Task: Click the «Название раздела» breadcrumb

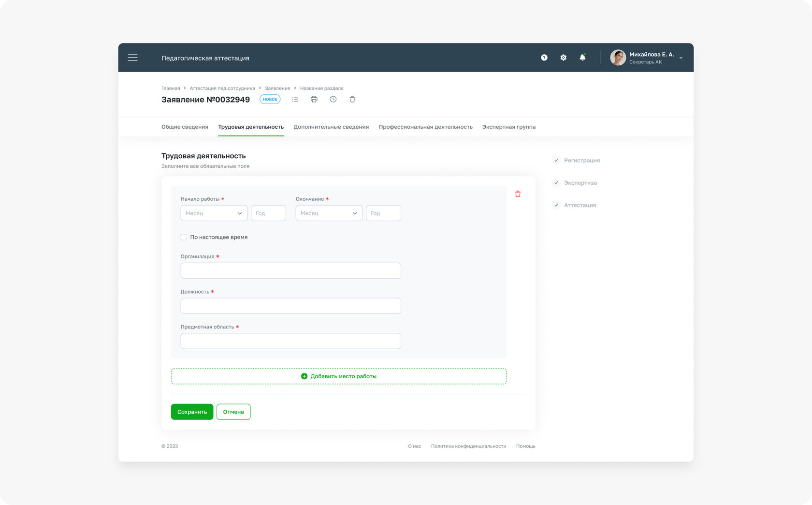Action: coord(322,89)
